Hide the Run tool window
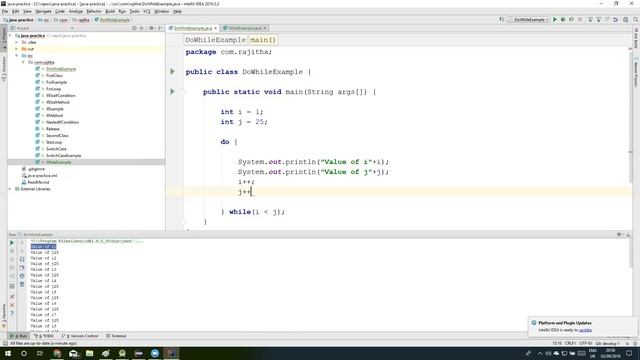This screenshot has width=640, height=360. pyautogui.click(x=628, y=234)
